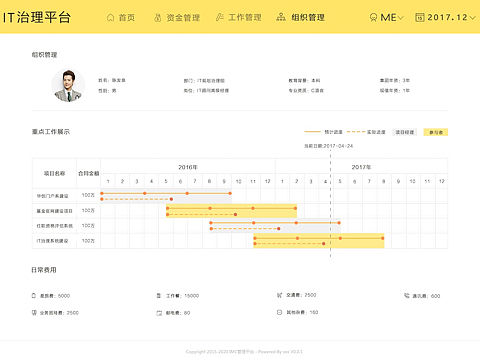The width and height of the screenshot is (480, 360).
Task: Click the work icon beside 工作管理
Action: 220,17
